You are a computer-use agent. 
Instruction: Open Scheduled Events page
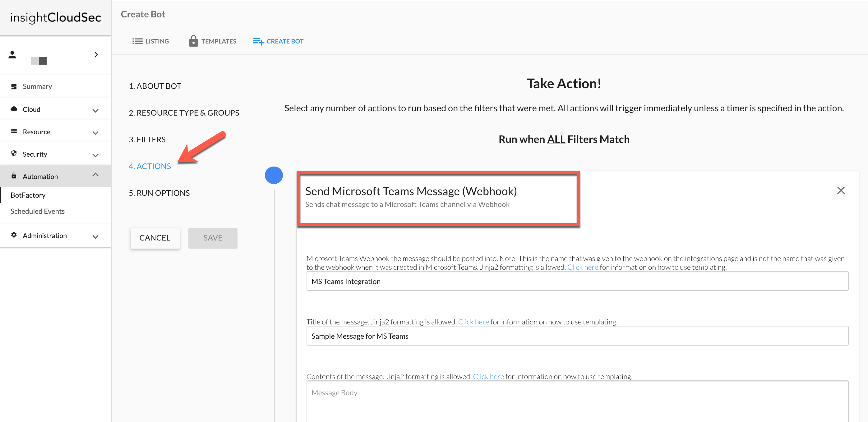(x=37, y=211)
